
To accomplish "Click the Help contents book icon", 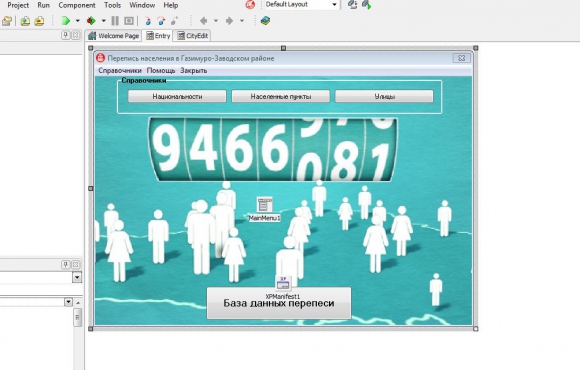I will coord(265,21).
